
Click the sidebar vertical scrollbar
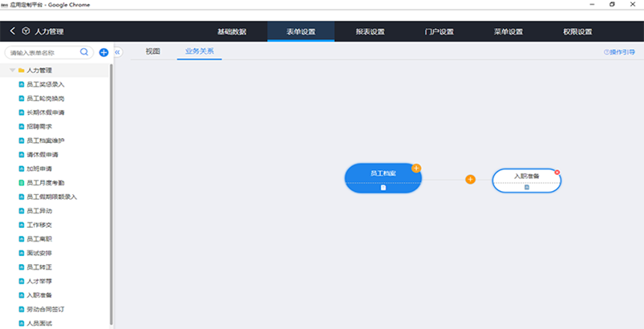click(x=111, y=194)
